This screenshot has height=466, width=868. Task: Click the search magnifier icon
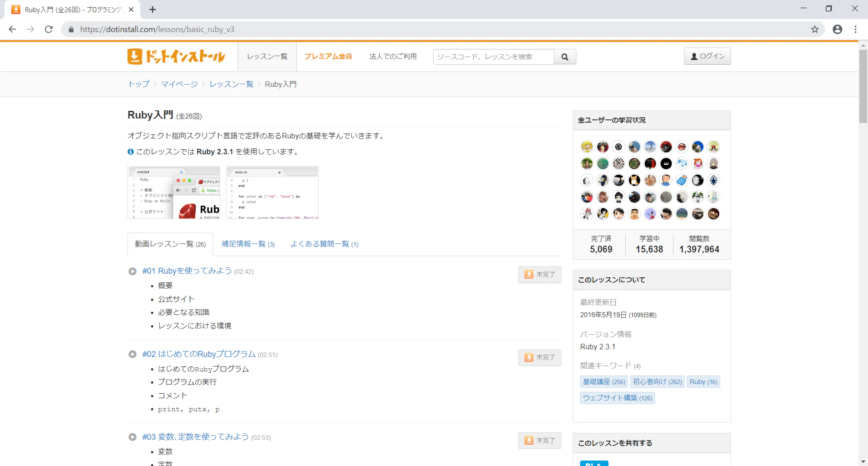(565, 57)
